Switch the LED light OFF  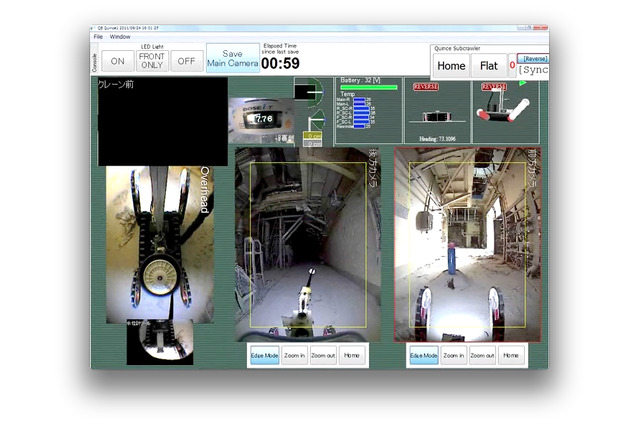tap(186, 60)
